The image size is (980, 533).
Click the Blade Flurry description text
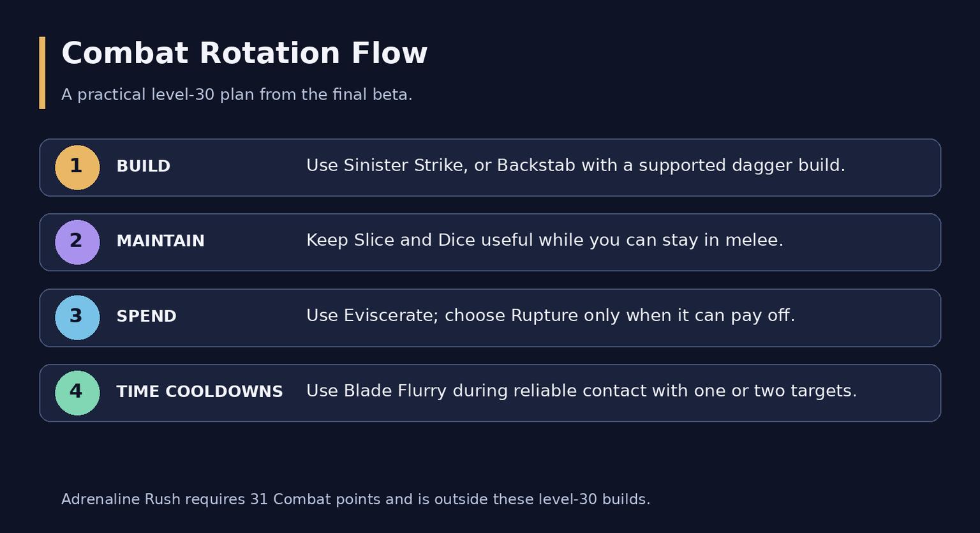point(581,391)
